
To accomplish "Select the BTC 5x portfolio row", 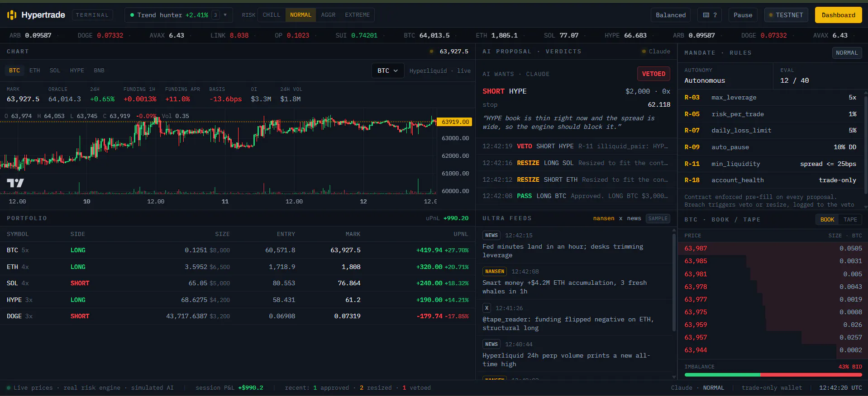I will pyautogui.click(x=238, y=250).
